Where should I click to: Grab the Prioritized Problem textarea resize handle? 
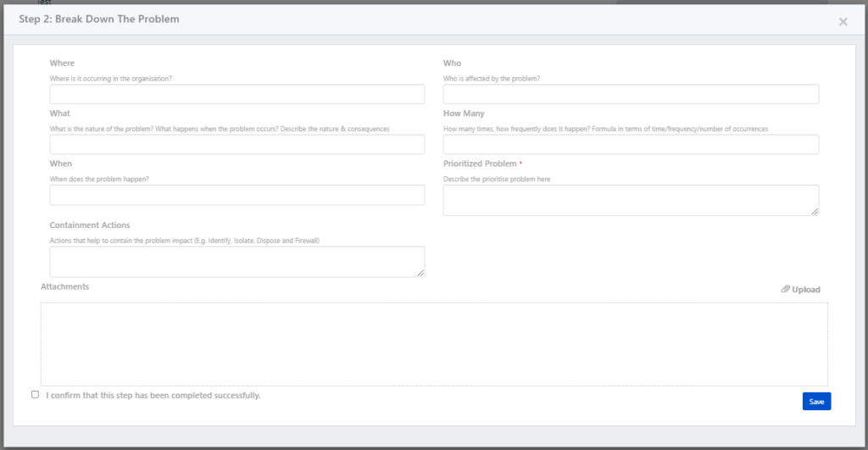[x=815, y=211]
